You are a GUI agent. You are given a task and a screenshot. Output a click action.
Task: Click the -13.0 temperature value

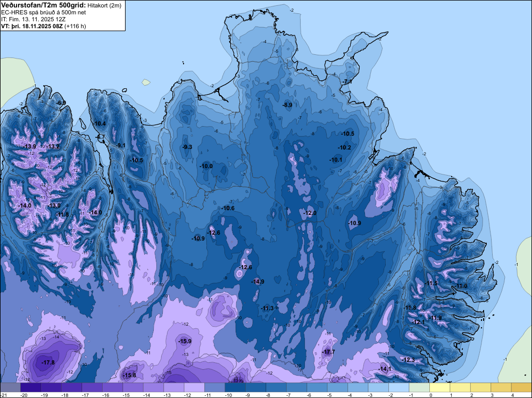click(x=54, y=205)
